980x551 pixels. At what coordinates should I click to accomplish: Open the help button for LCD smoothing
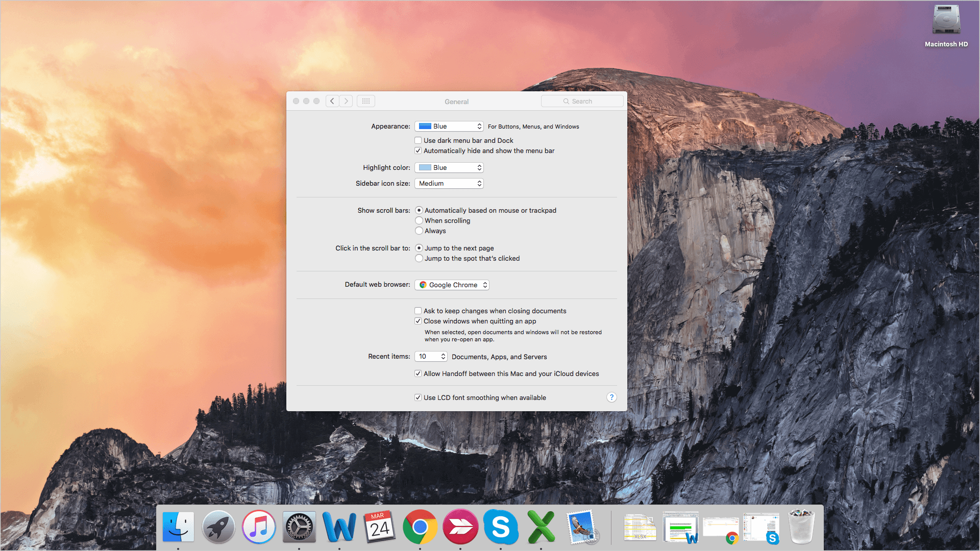coord(612,397)
